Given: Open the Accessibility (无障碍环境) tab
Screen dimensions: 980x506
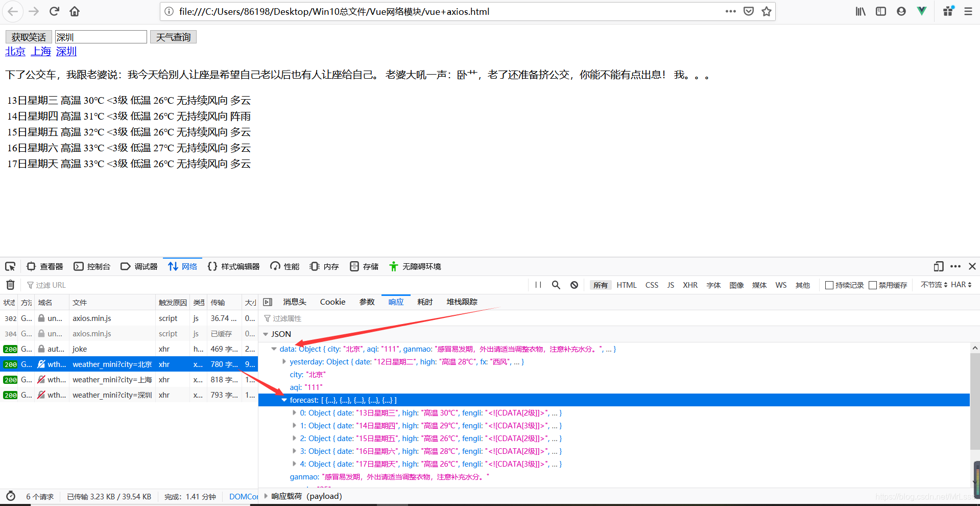Looking at the screenshot, I should [415, 266].
